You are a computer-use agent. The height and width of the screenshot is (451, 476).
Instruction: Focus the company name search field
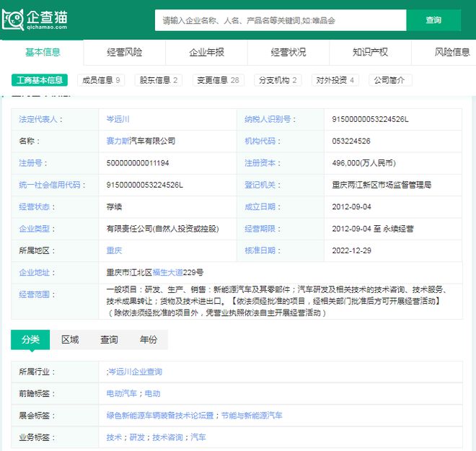(x=281, y=20)
